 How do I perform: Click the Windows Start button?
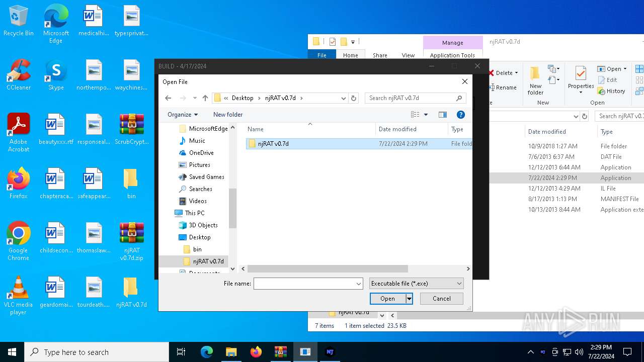click(12, 352)
